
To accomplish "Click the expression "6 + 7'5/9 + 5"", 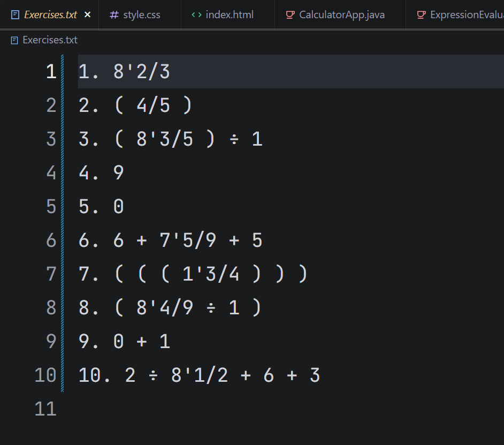I will click(x=188, y=240).
